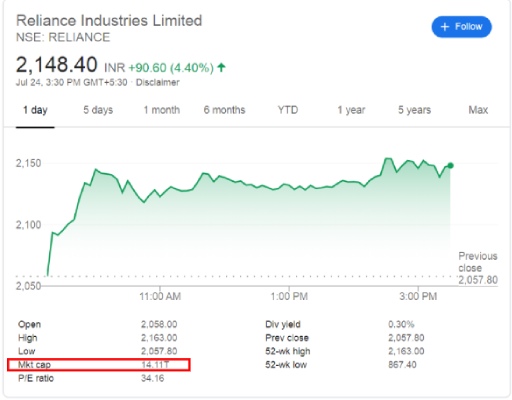Click the High value in left column
This screenshot has height=400, width=512.
coord(159,338)
